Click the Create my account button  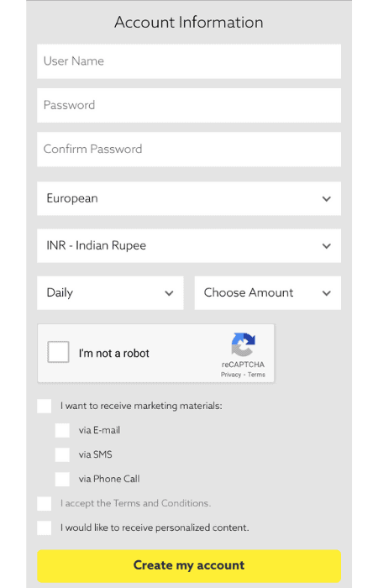[189, 566]
